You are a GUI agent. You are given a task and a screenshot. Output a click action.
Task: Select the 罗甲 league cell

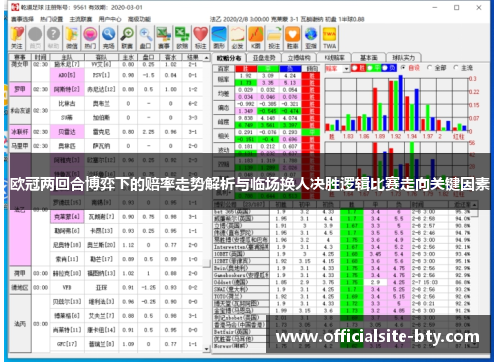(x=20, y=89)
